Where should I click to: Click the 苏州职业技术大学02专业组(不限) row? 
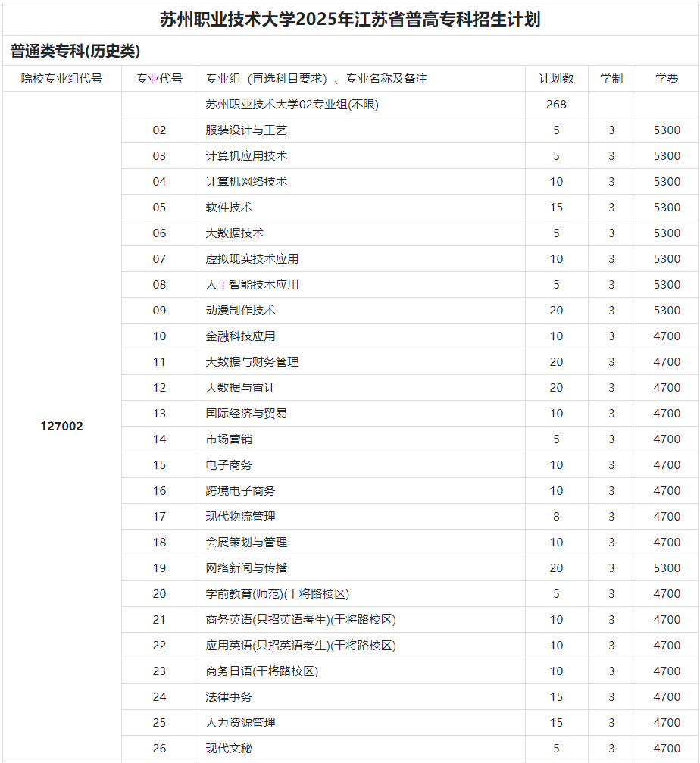(292, 105)
